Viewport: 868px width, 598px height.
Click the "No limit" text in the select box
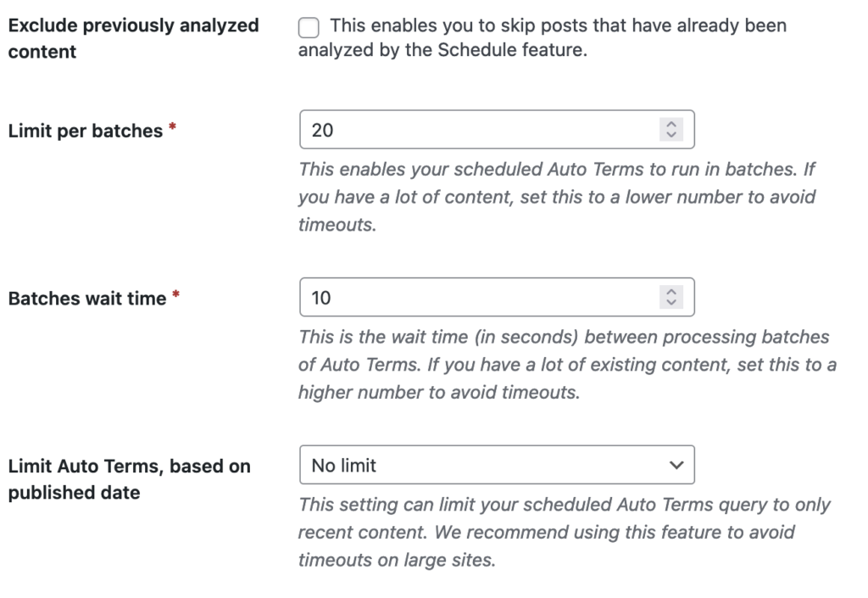point(344,465)
